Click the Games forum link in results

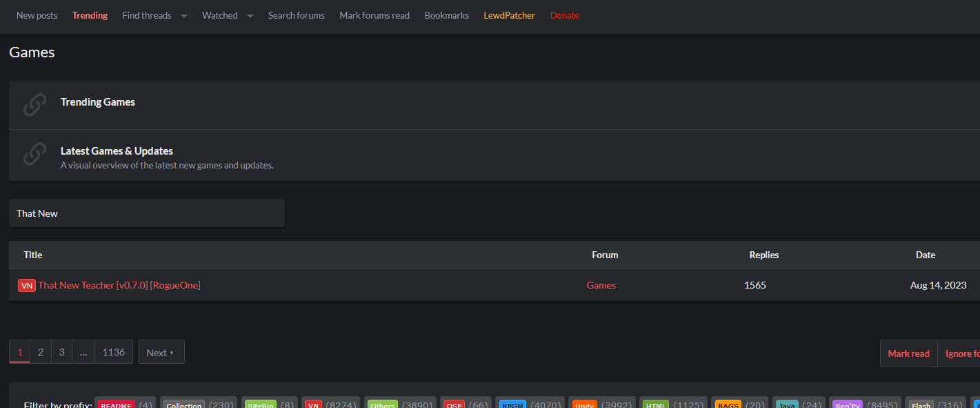(x=601, y=285)
